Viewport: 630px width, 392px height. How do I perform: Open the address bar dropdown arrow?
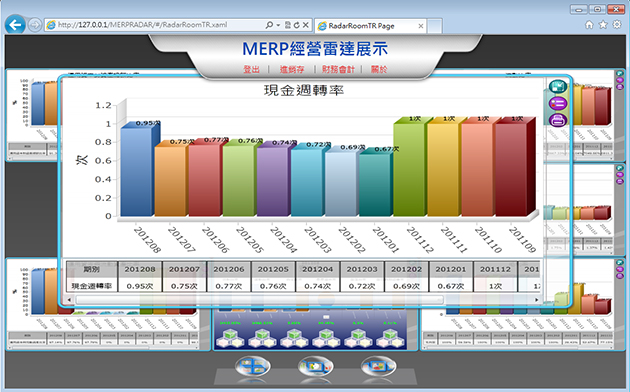(x=278, y=25)
